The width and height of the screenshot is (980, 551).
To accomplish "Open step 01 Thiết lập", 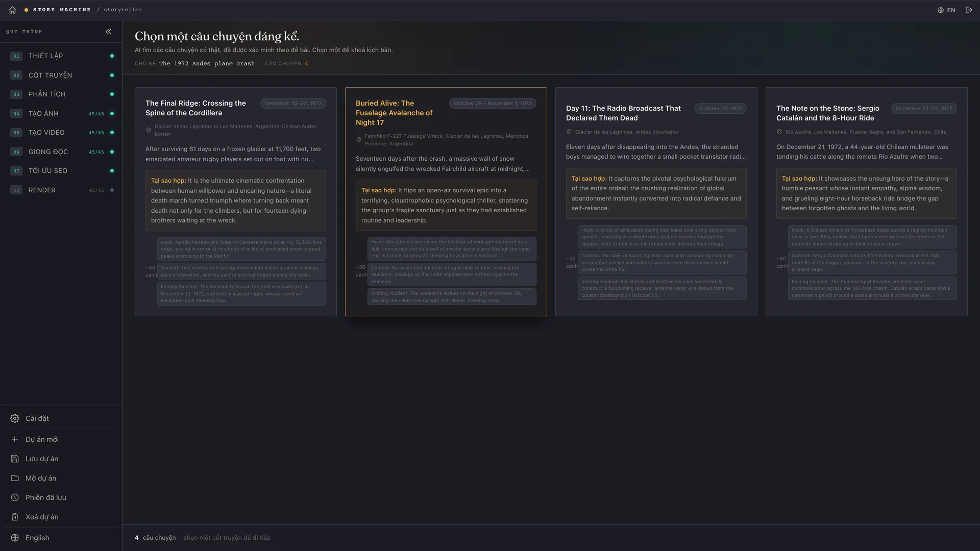I will click(x=61, y=56).
